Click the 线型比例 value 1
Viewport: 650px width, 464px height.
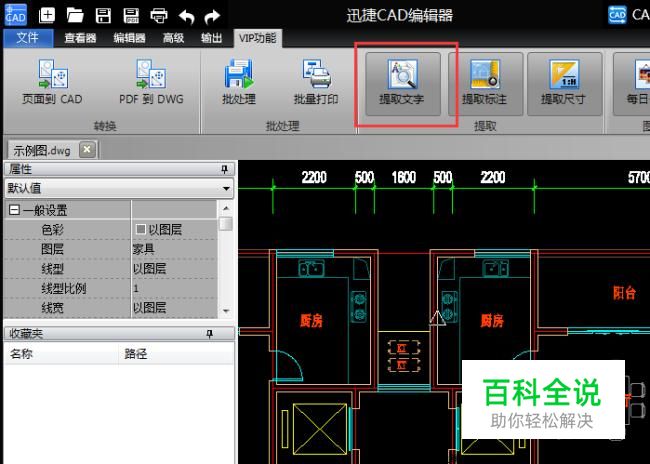click(x=136, y=289)
